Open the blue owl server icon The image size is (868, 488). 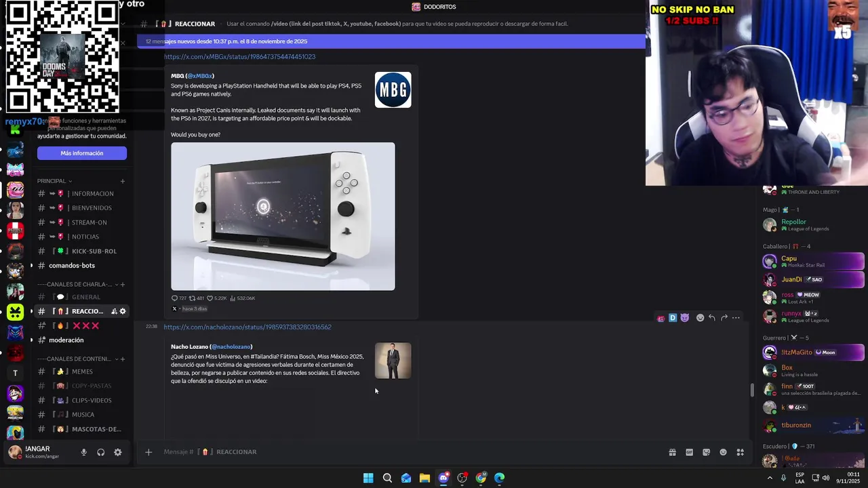tap(15, 332)
